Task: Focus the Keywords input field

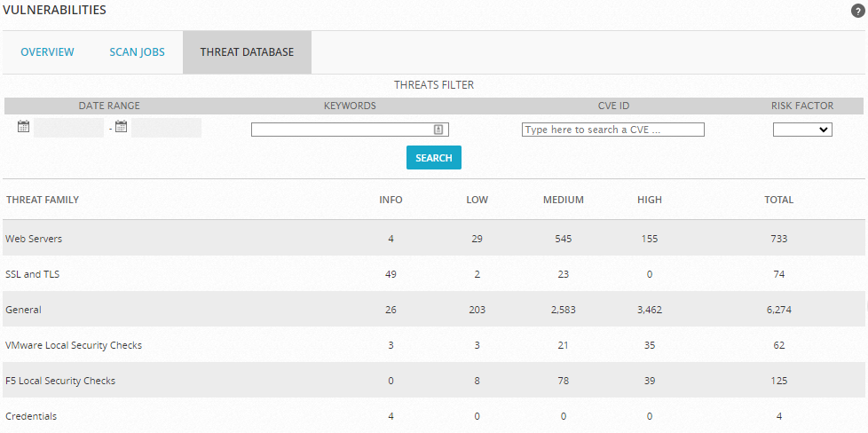Action: pyautogui.click(x=350, y=130)
